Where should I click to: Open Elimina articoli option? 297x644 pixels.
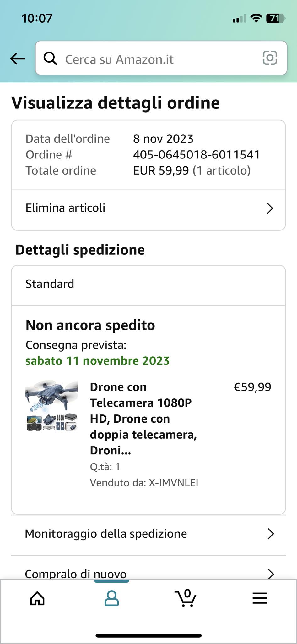coord(66,208)
